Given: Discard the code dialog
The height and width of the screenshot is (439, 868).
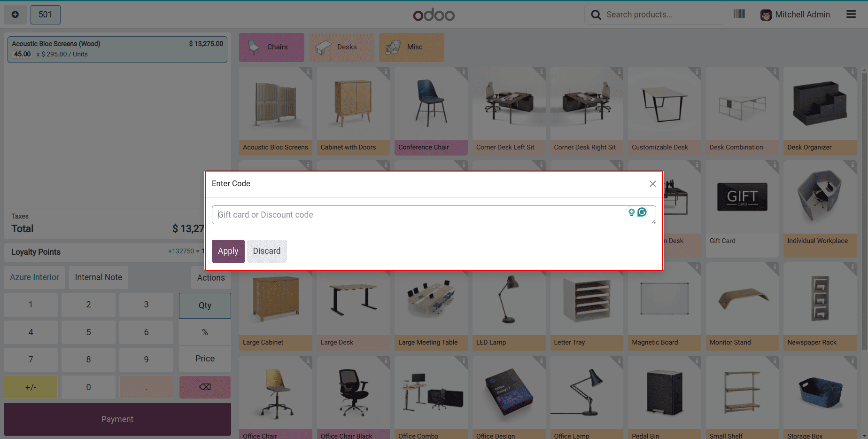Looking at the screenshot, I should (x=267, y=251).
